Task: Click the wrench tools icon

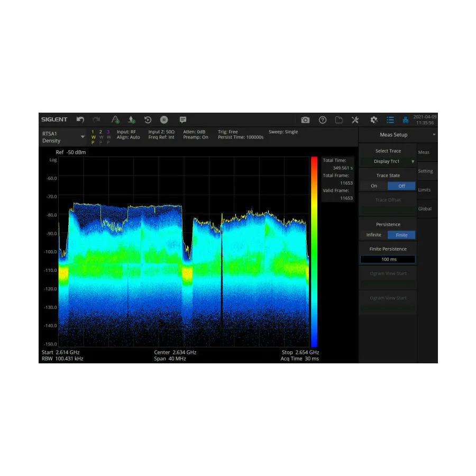Action: point(355,120)
